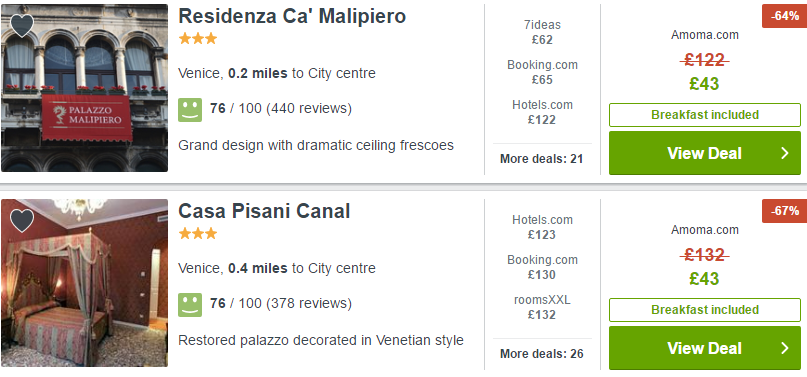Click the -64% discount badge

tap(784, 16)
